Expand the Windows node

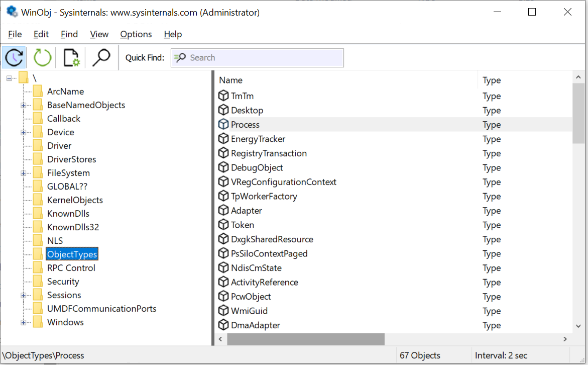click(x=24, y=322)
